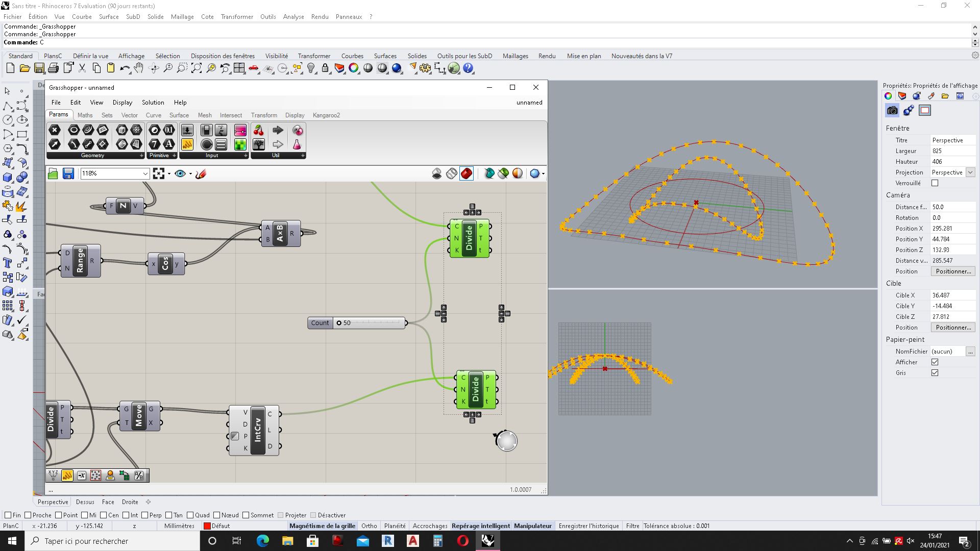Open Microsoft Edge from taskbar

tap(262, 541)
